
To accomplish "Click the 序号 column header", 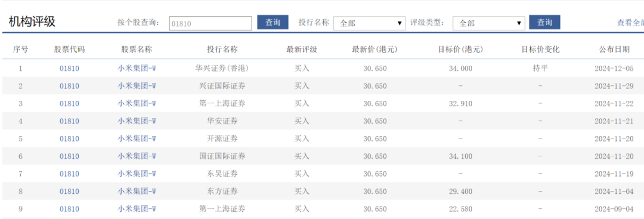I will point(20,50).
